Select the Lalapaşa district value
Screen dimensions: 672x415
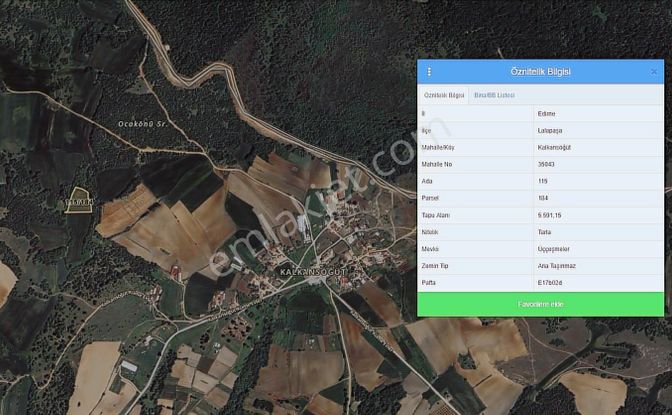point(549,130)
